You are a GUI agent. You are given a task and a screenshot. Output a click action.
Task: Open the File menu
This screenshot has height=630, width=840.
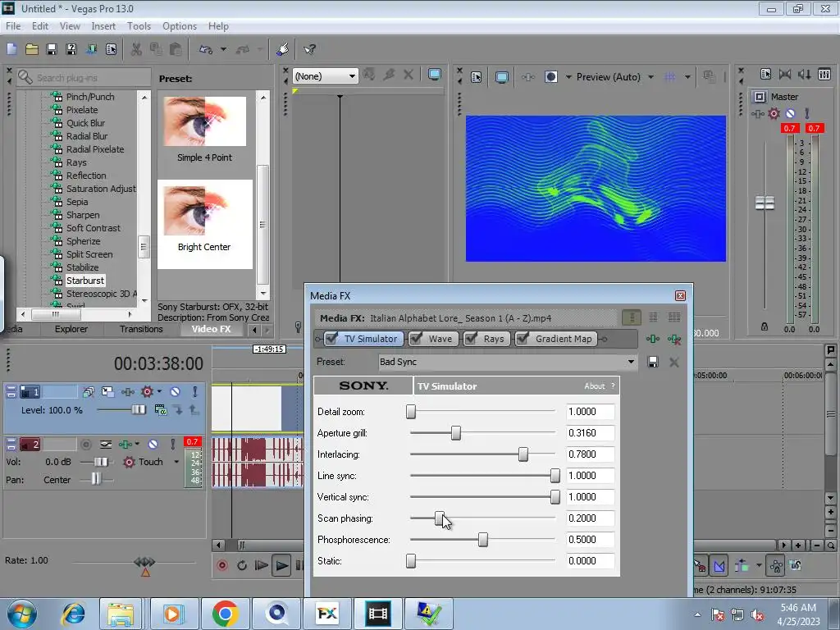(13, 25)
